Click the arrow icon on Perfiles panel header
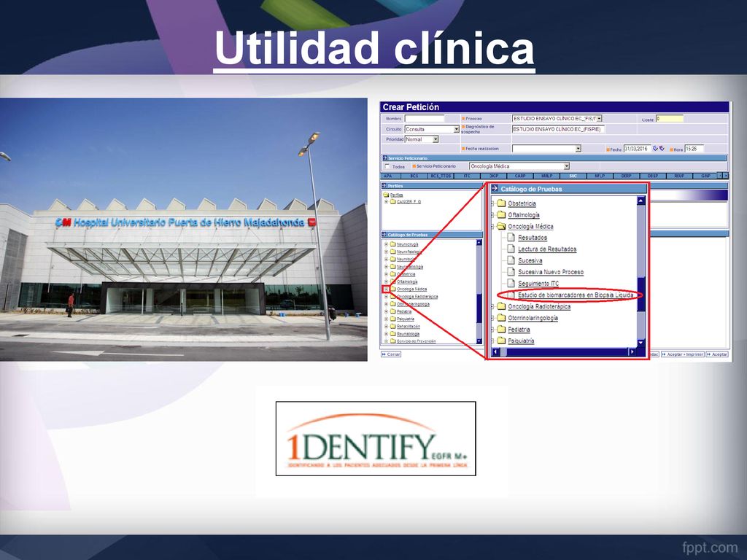747x560 pixels. coord(385,186)
